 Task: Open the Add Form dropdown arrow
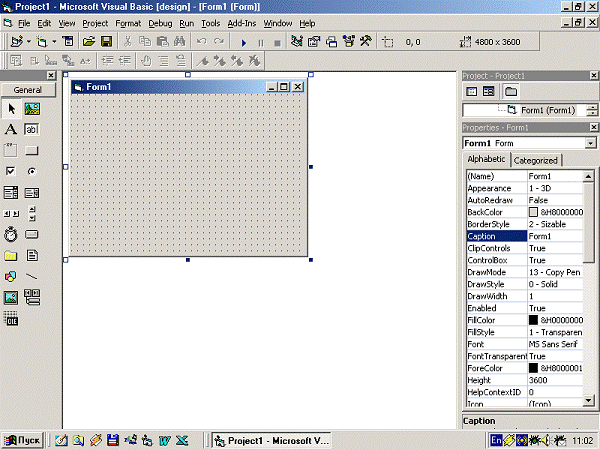click(x=55, y=42)
